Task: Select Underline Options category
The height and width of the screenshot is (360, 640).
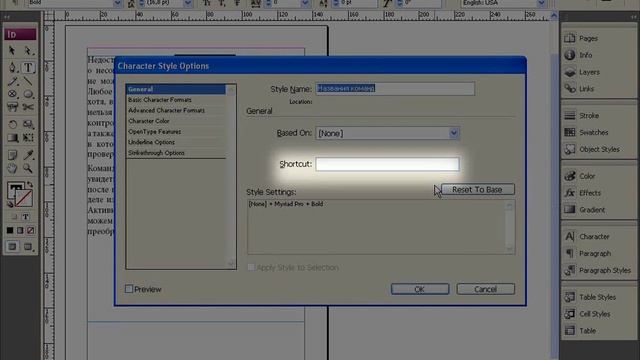Action: [176, 142]
